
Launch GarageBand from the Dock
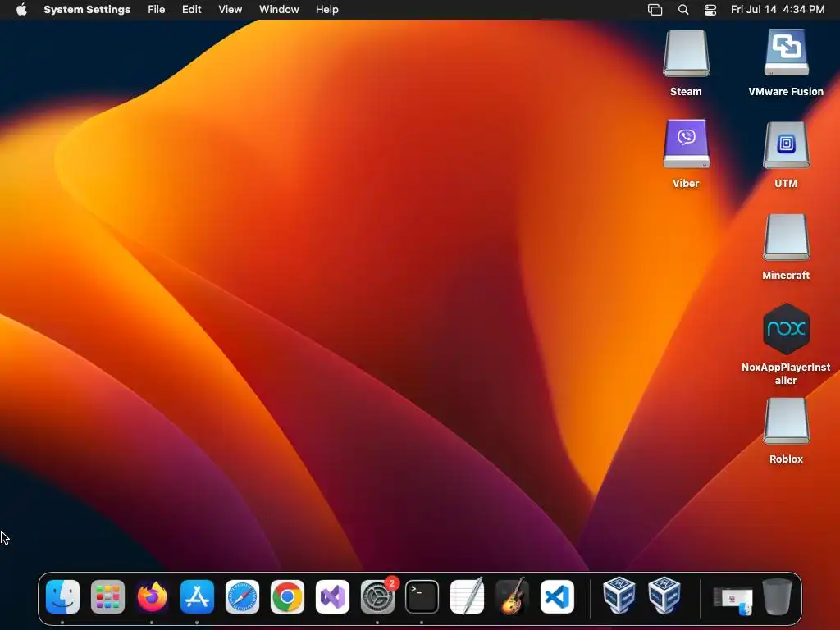(x=512, y=597)
